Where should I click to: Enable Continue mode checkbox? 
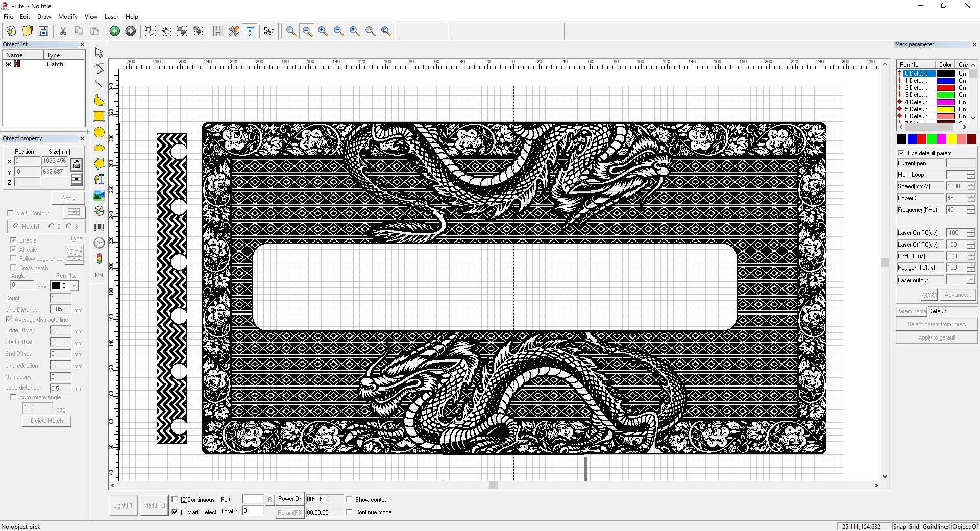coord(349,512)
